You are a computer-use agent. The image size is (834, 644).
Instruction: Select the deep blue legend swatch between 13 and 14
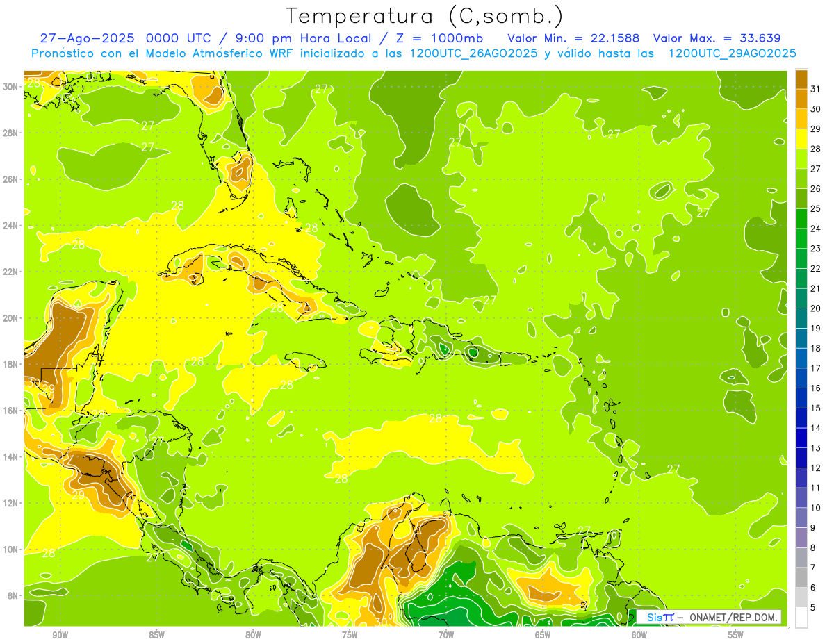[x=801, y=438]
